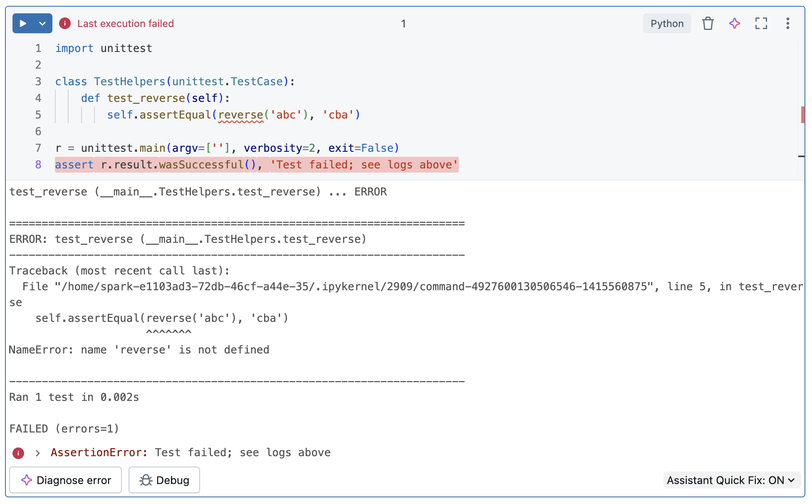812x504 pixels.
Task: Delete the cell using trash icon
Action: (x=708, y=24)
